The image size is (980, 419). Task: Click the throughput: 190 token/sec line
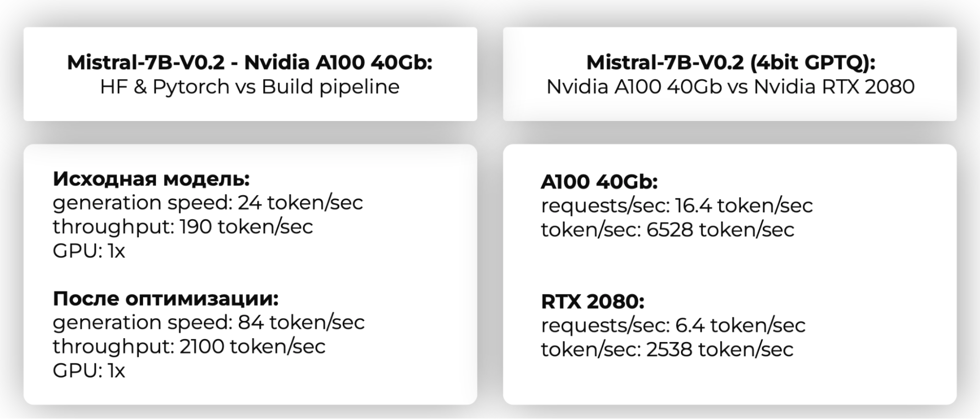tap(182, 226)
